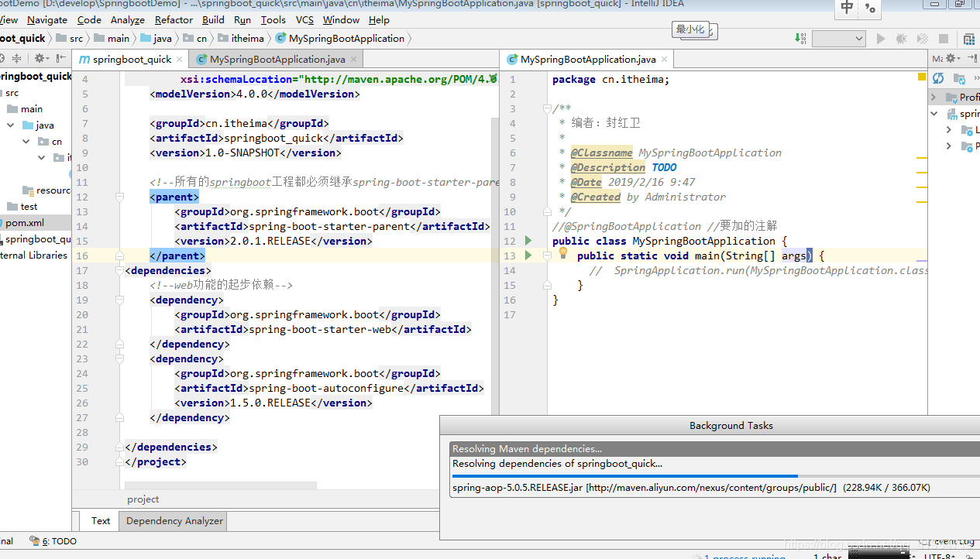Viewport: 980px width, 559px height.
Task: Open the Project Structure icon in toolbar
Action: pos(969,39)
